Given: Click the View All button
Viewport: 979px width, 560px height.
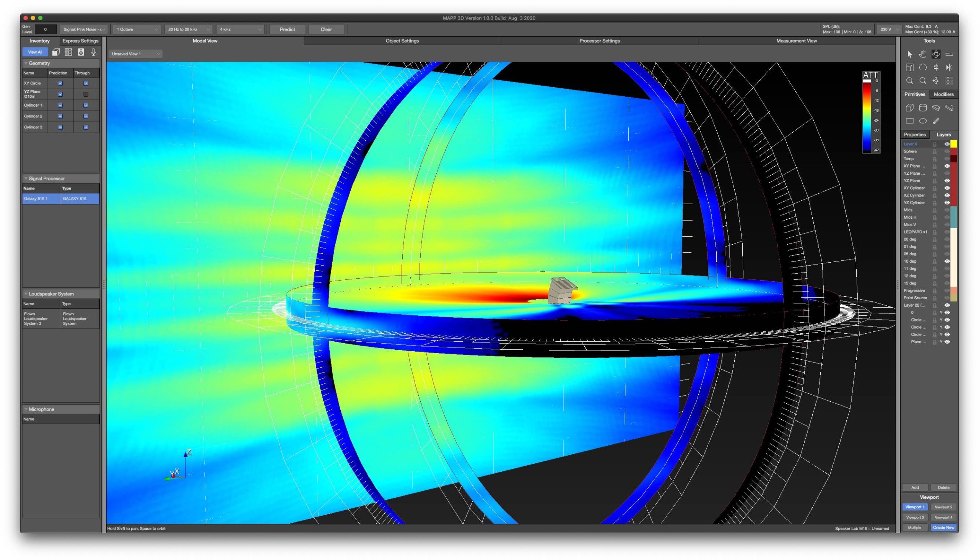Looking at the screenshot, I should pos(35,52).
